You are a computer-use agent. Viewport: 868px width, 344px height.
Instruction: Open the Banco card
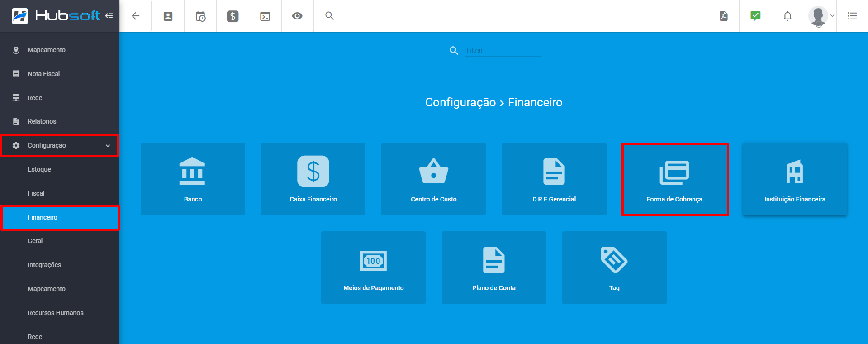tap(193, 179)
